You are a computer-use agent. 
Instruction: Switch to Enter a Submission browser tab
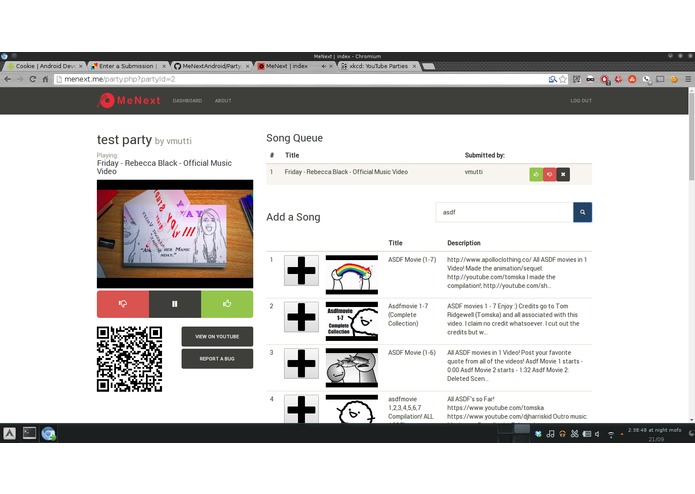coord(127,66)
